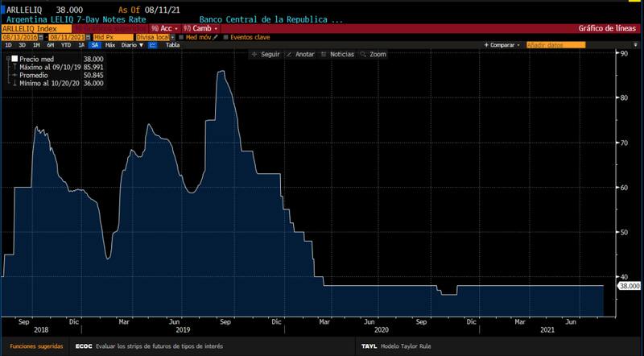This screenshot has width=644, height=356.
Task: Click the pencil icon beside Med móv
Action: click(x=215, y=37)
